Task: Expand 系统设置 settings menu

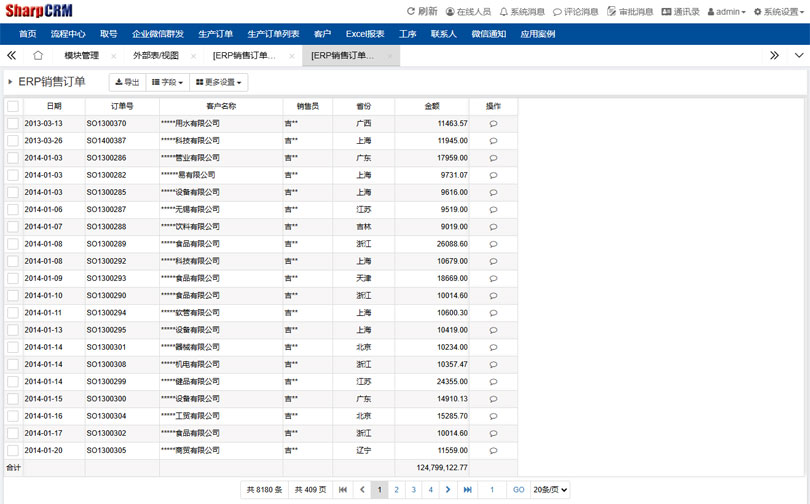Action: point(778,11)
